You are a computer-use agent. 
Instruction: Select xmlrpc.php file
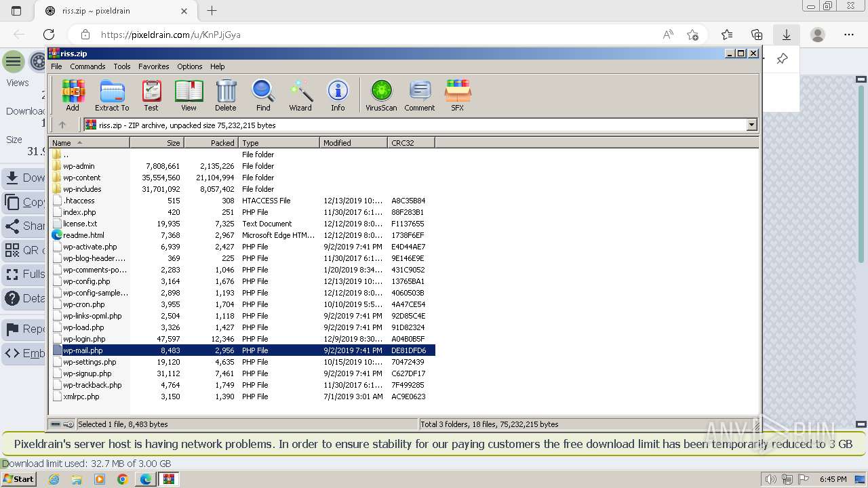point(81,396)
